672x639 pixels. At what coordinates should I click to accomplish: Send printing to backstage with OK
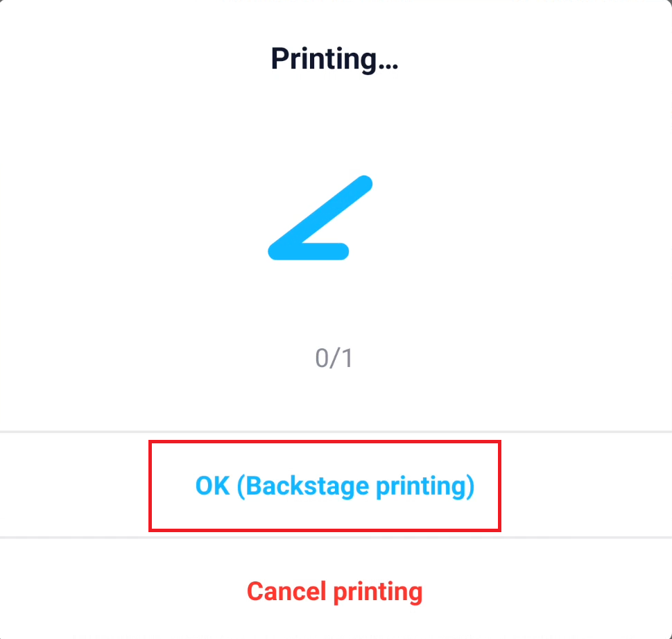click(x=335, y=486)
